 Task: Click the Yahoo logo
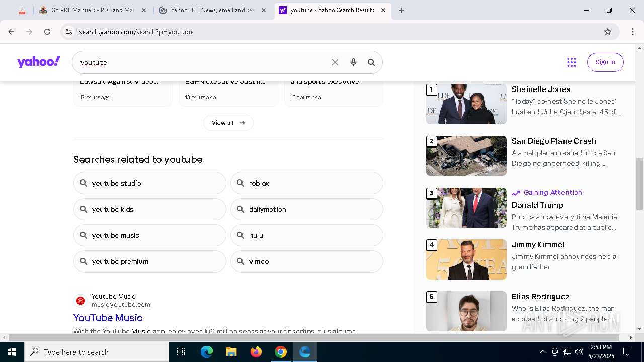click(x=39, y=62)
